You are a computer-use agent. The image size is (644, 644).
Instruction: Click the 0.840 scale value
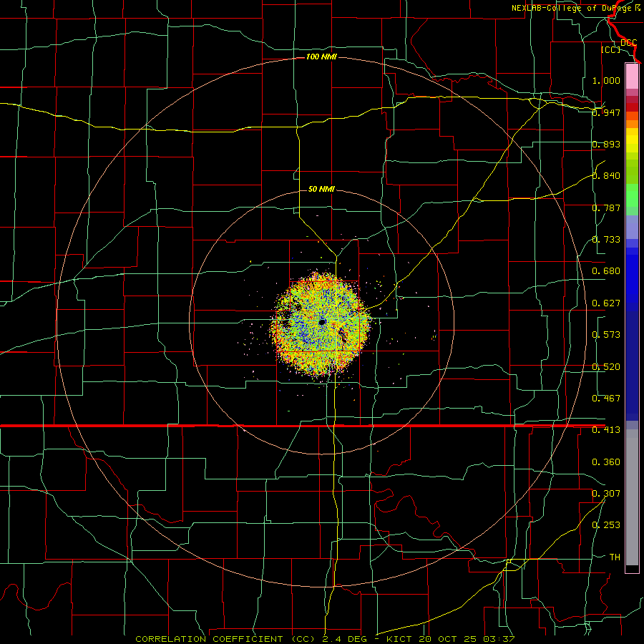click(x=606, y=176)
